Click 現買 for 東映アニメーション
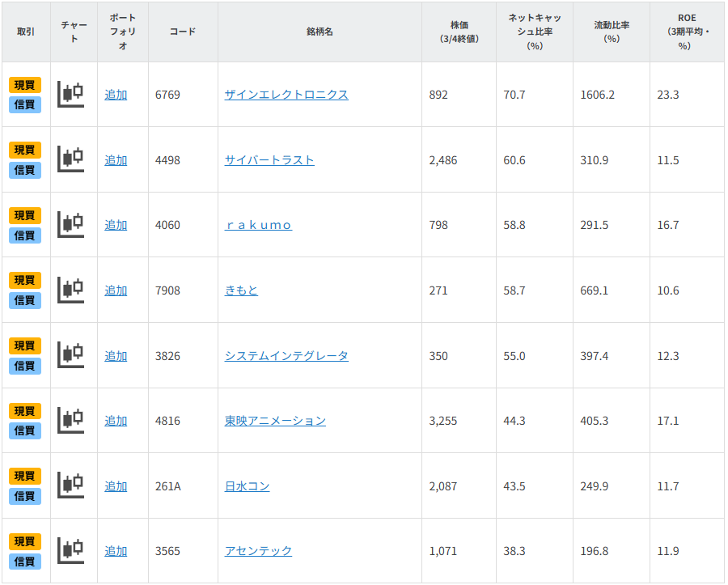This screenshot has height=585, width=728. coord(25,411)
